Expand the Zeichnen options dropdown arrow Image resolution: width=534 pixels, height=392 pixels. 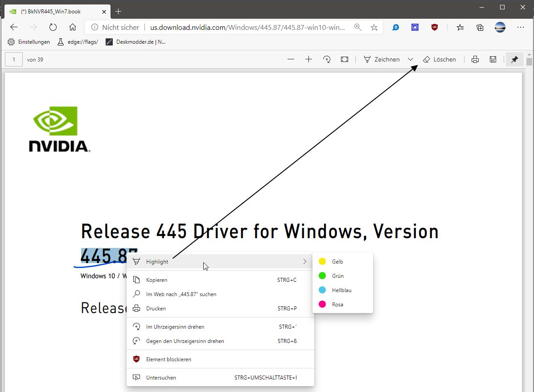(x=411, y=59)
